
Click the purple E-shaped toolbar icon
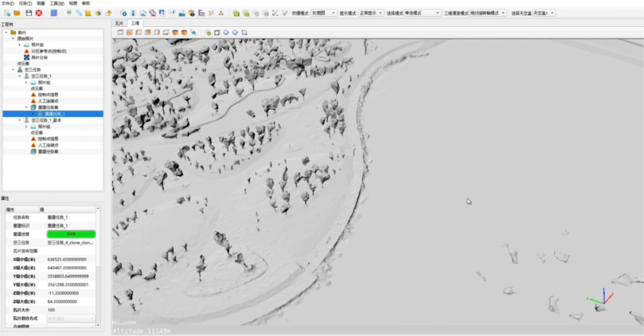[x=202, y=13]
